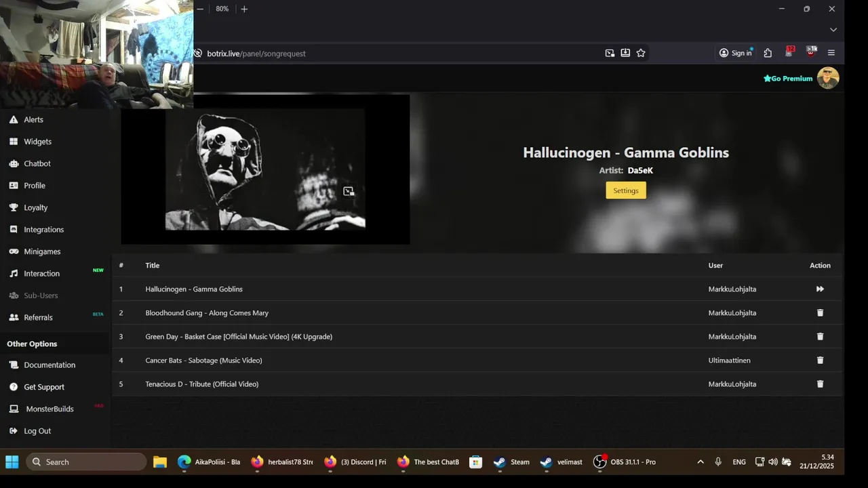Open the browser hamburger menu
This screenshot has height=488, width=868.
(x=831, y=53)
